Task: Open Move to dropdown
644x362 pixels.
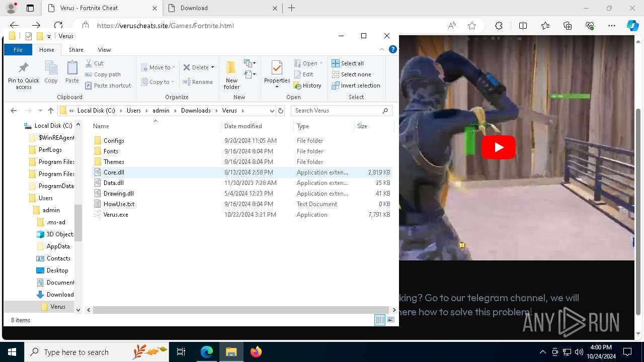Action: coord(158,67)
